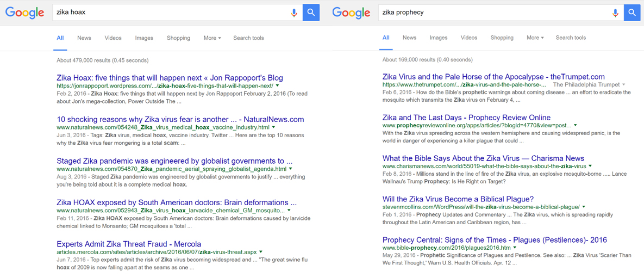
Task: Select Shopping tab in zika hoax results
Action: [178, 38]
